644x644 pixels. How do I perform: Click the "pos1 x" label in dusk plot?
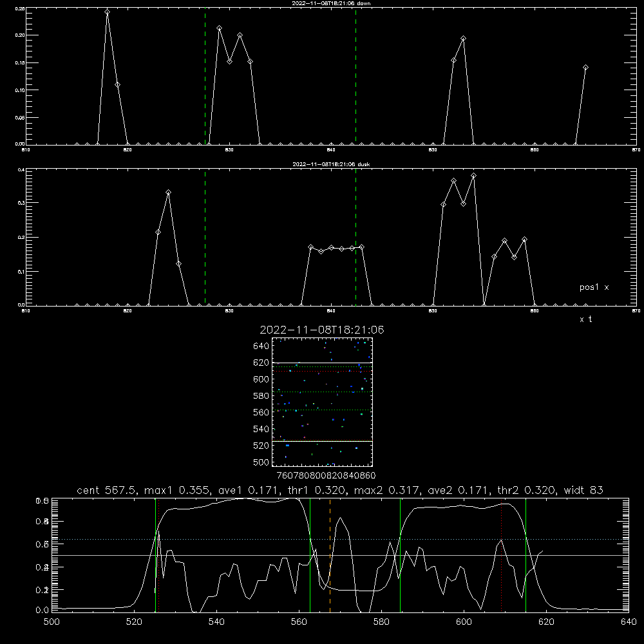[594, 287]
